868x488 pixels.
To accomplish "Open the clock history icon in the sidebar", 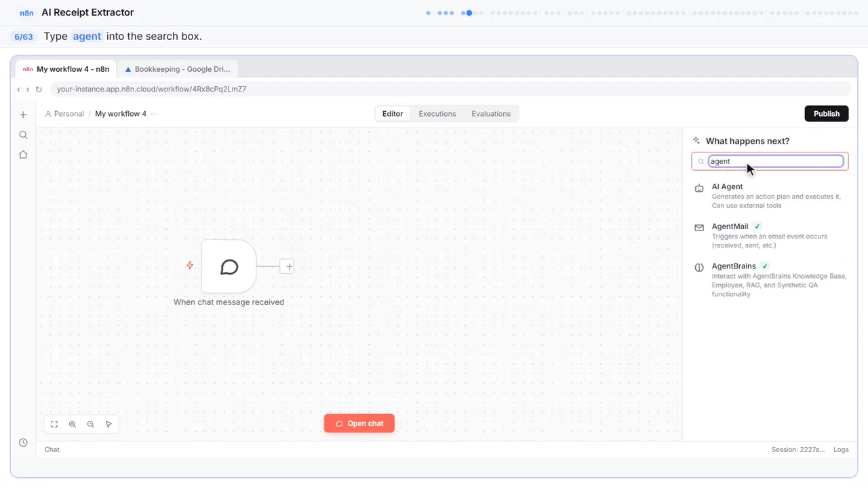I will tap(23, 443).
